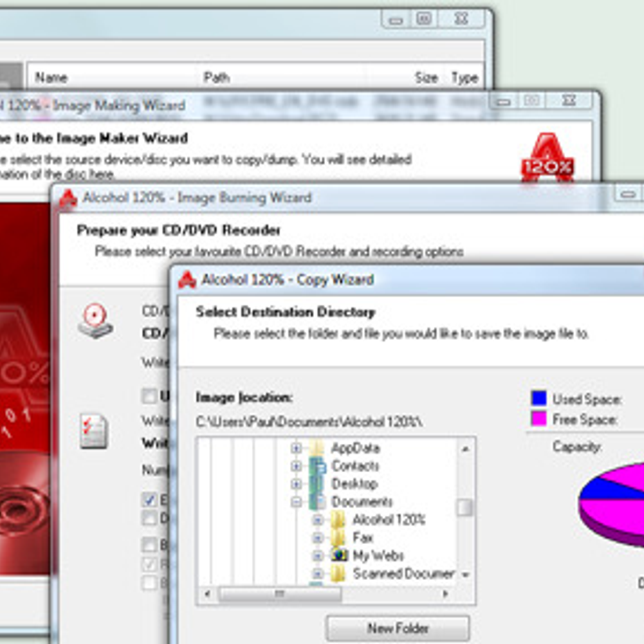Image resolution: width=644 pixels, height=644 pixels.
Task: Select the Scanned Documents folder icon
Action: (338, 574)
